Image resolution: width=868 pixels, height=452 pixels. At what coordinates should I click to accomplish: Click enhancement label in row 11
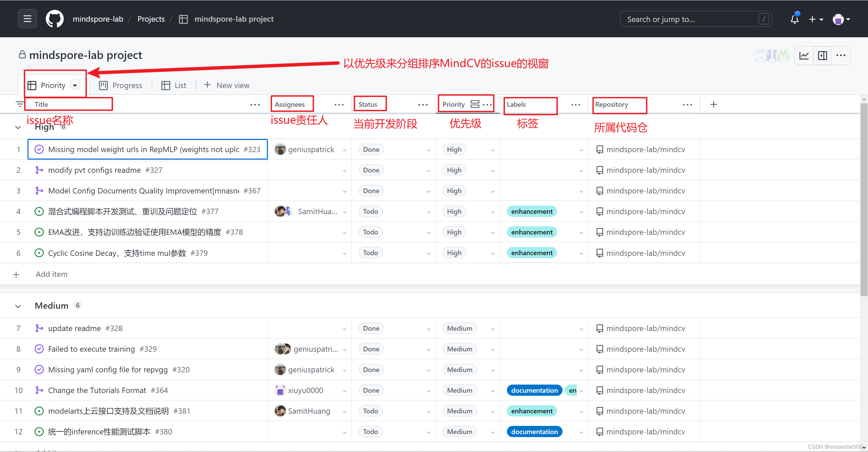(532, 411)
